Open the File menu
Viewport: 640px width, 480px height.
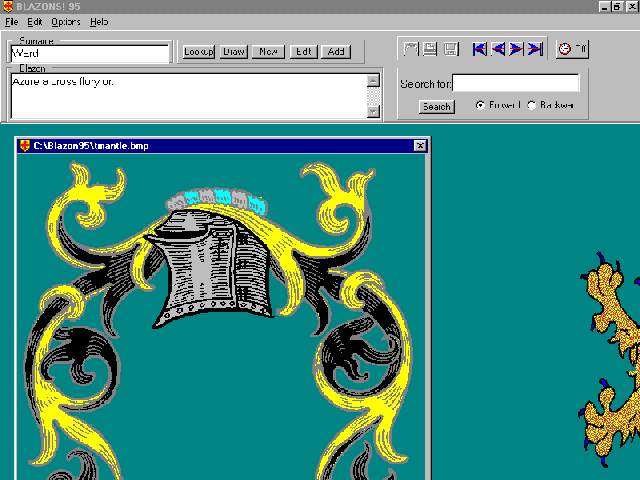click(x=12, y=21)
